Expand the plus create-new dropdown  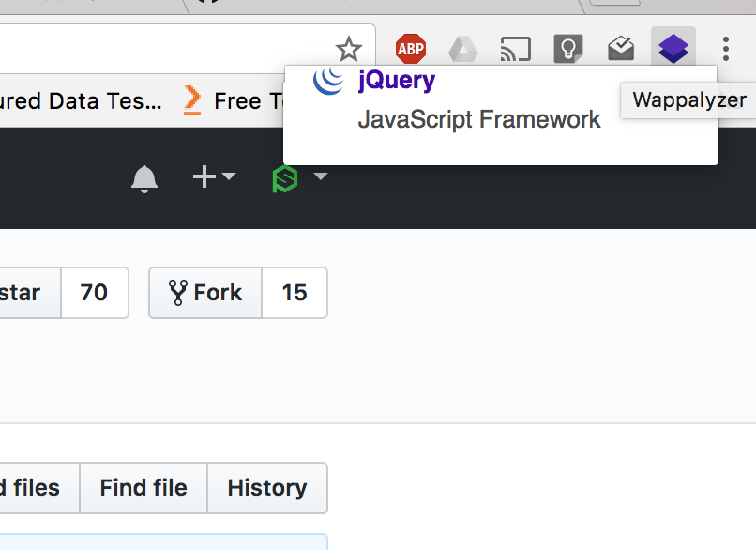(x=214, y=176)
